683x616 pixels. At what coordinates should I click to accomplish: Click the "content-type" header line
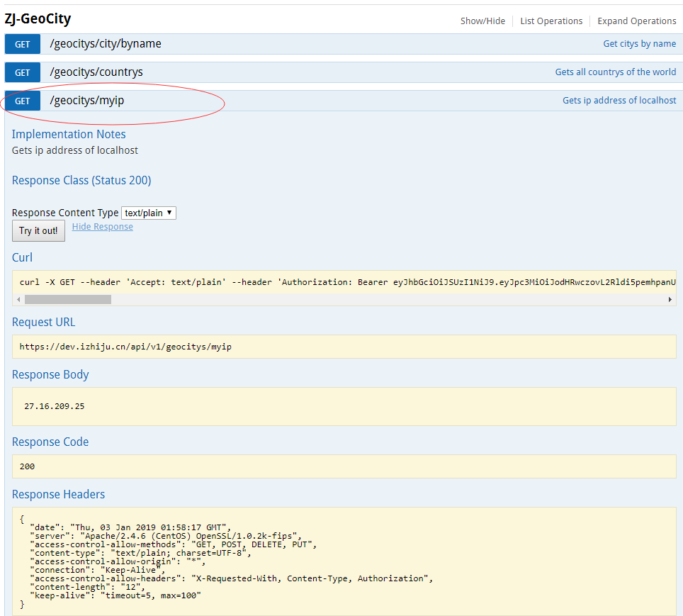[141, 553]
